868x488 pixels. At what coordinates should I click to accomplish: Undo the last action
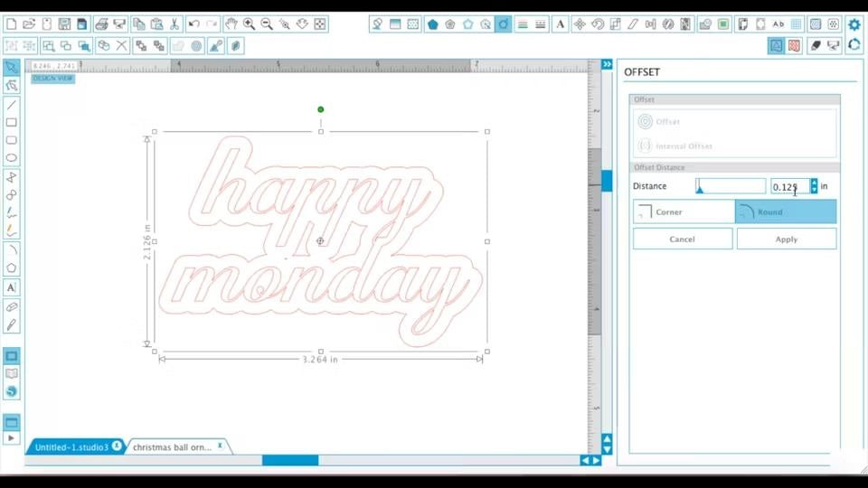[x=193, y=23]
